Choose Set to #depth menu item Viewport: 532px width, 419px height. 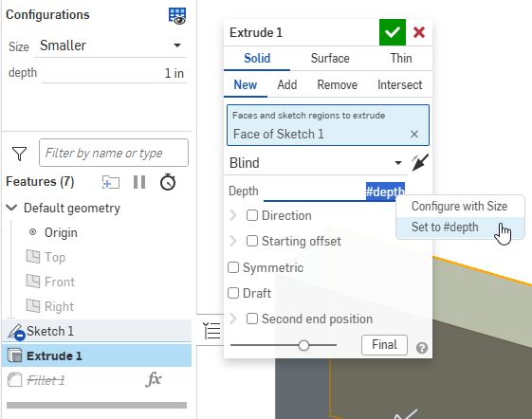pyautogui.click(x=460, y=228)
